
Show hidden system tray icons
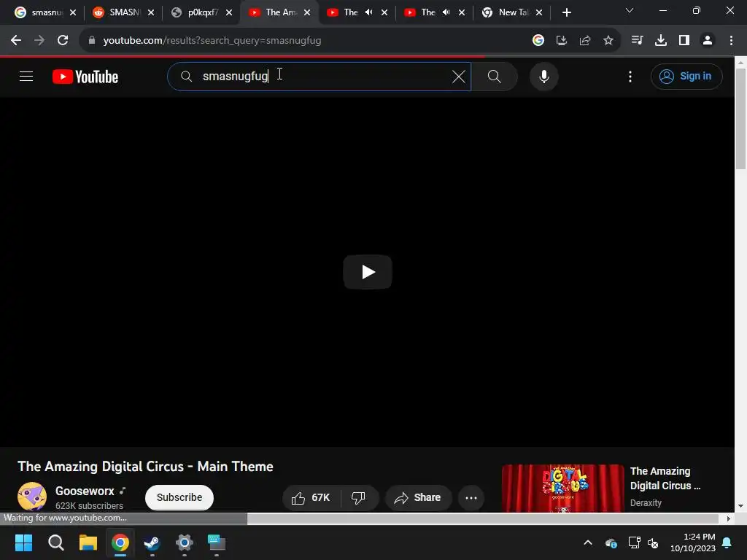click(x=588, y=542)
